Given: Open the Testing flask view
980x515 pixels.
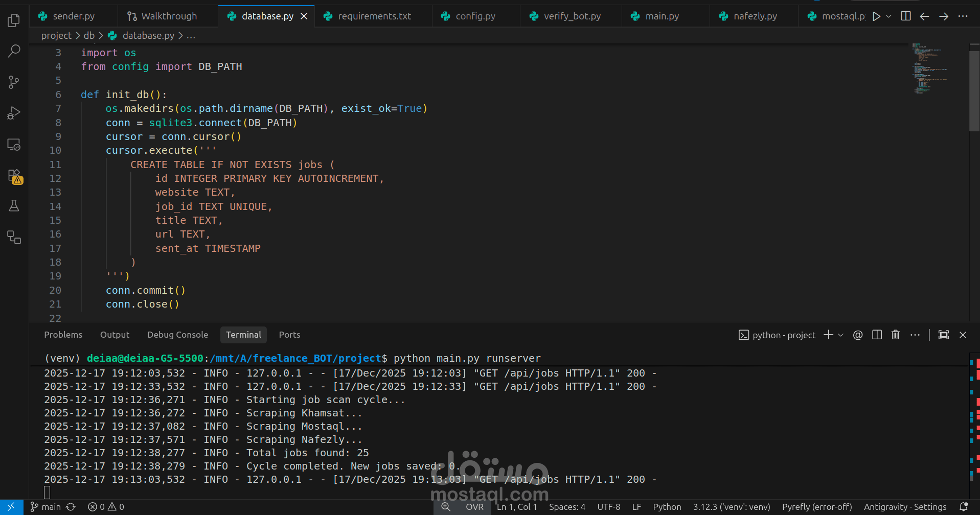Looking at the screenshot, I should point(14,206).
